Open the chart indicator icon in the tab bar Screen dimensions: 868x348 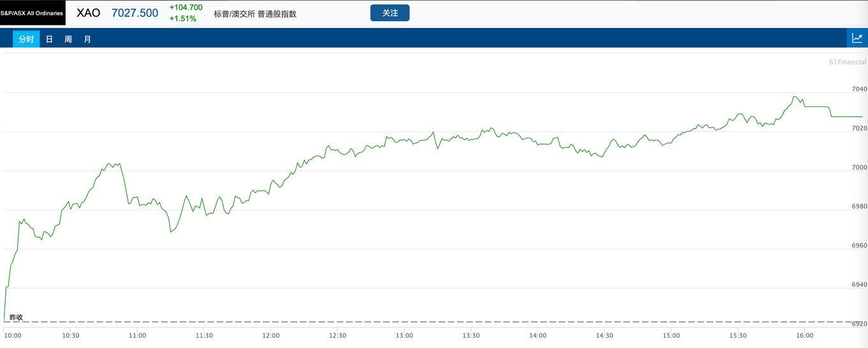(x=857, y=38)
